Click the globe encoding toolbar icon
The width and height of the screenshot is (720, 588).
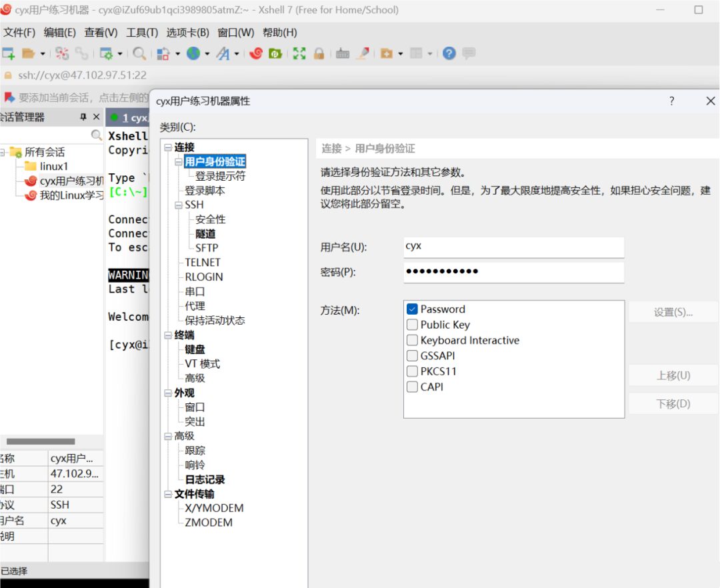pyautogui.click(x=193, y=54)
